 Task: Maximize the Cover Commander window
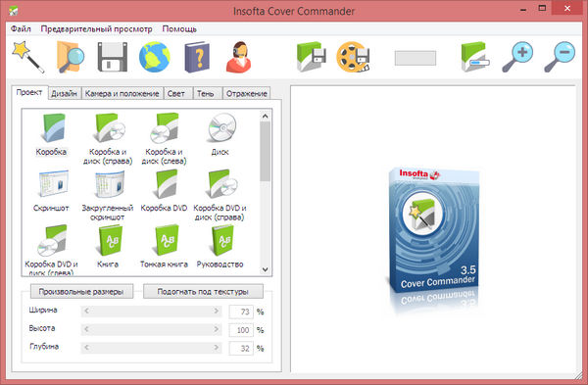tap(542, 8)
